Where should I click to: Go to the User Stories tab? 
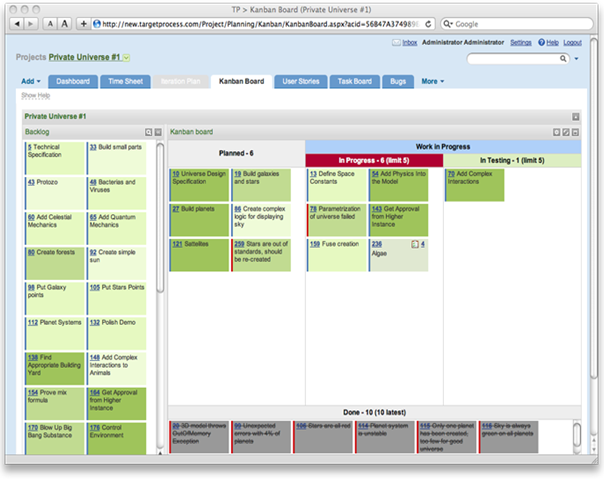tap(301, 81)
